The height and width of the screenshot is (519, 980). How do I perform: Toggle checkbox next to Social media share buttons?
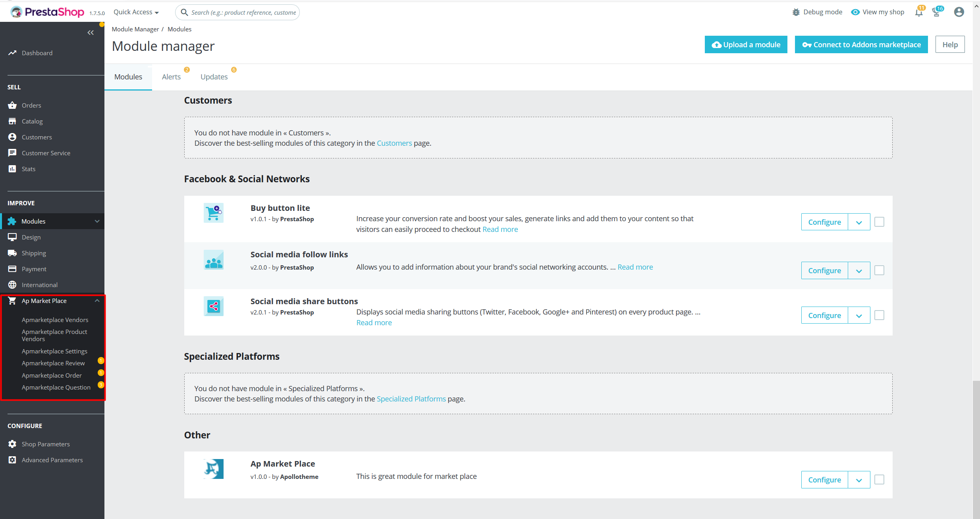pos(880,315)
